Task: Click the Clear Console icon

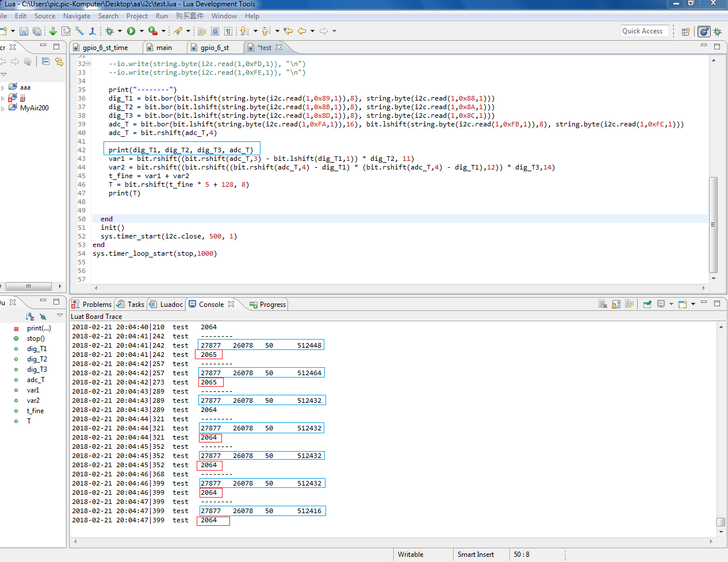Action: click(603, 304)
